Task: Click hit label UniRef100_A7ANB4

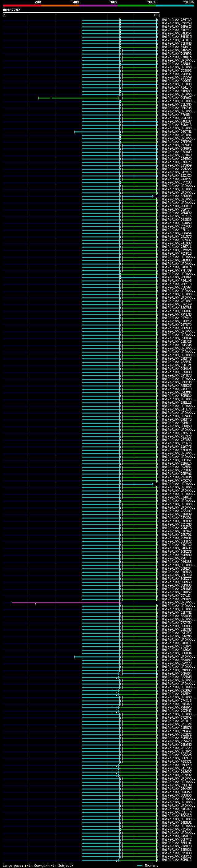Action: click(177, 115)
